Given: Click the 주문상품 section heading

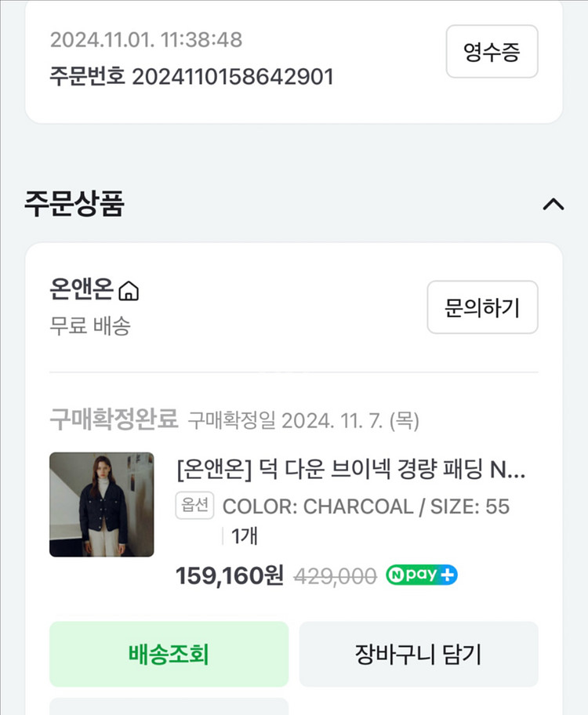Looking at the screenshot, I should click(74, 204).
